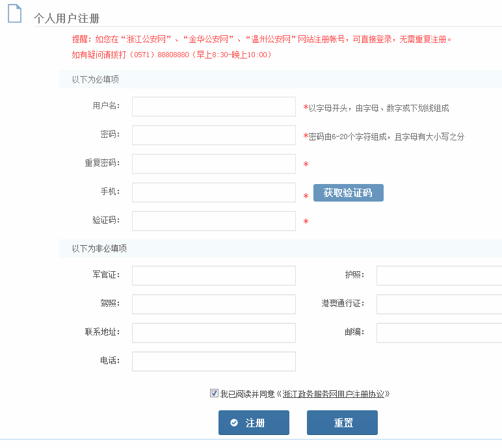
Task: Click the 手机 number input field
Action: coord(213,192)
